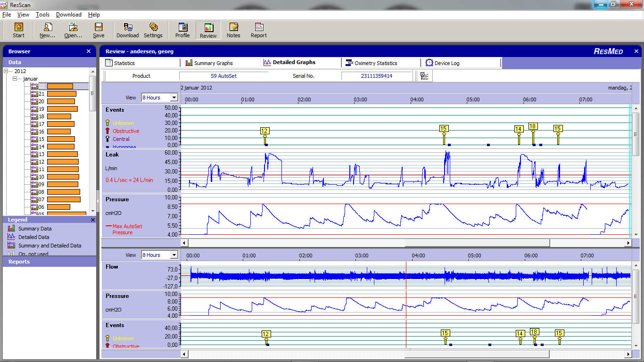Open the Tools menu
Viewport: 644px width, 362px height.
pyautogui.click(x=42, y=15)
